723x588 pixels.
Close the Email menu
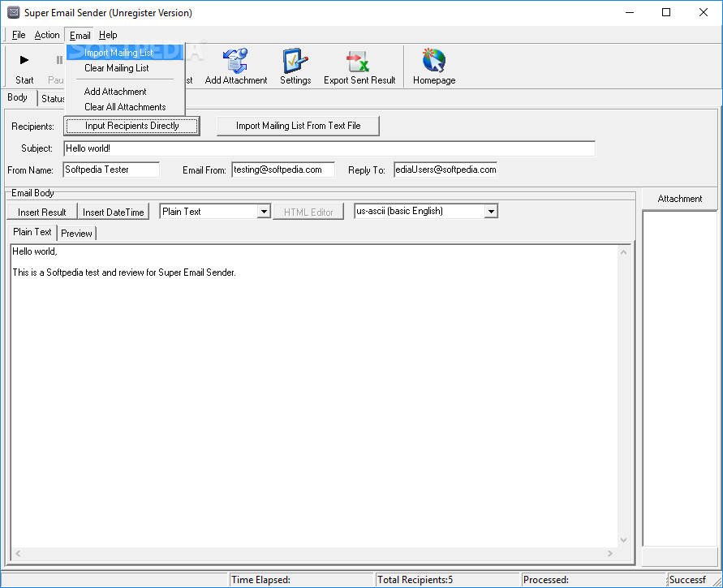80,35
